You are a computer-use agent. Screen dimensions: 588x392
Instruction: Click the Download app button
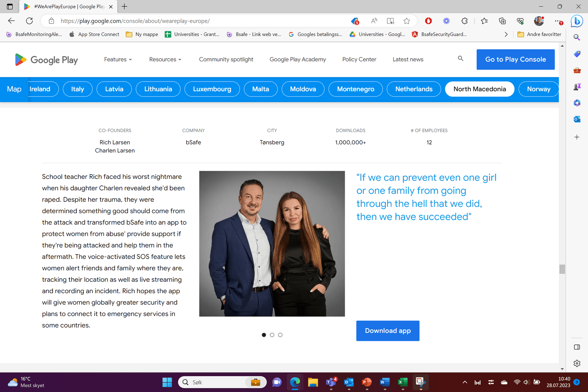(x=387, y=331)
